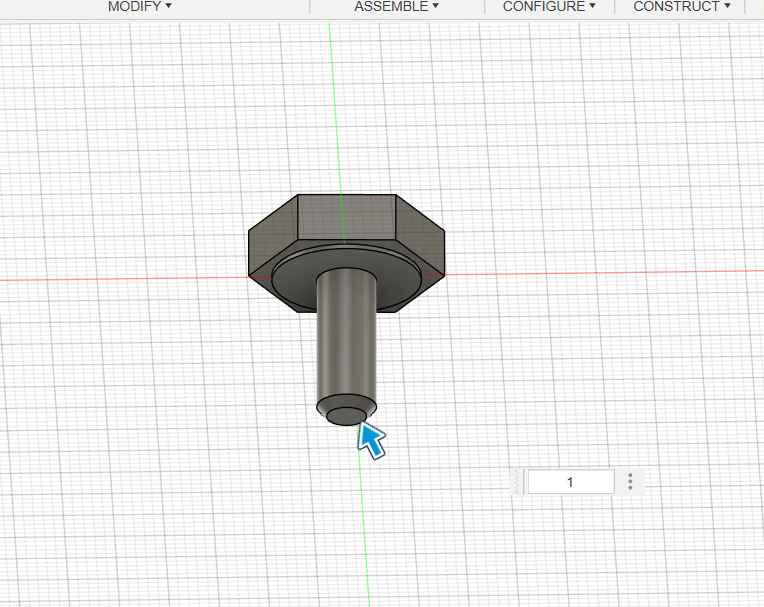Open the CONFIGURE dropdown menu
This screenshot has width=764, height=607.
549,6
